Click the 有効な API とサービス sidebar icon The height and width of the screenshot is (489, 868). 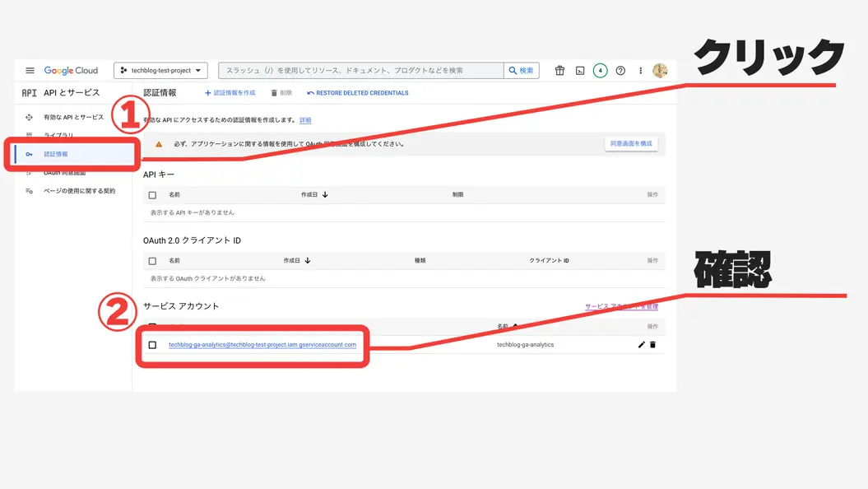click(29, 117)
